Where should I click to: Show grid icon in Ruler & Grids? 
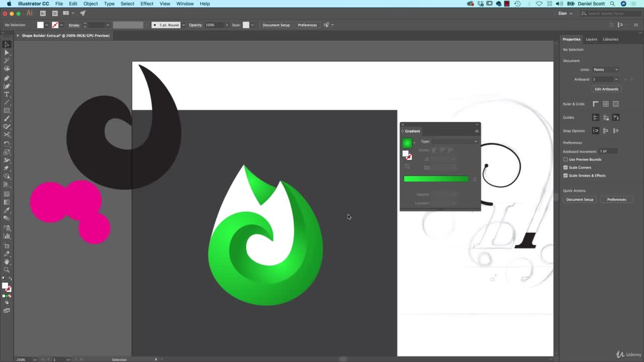[x=606, y=104]
